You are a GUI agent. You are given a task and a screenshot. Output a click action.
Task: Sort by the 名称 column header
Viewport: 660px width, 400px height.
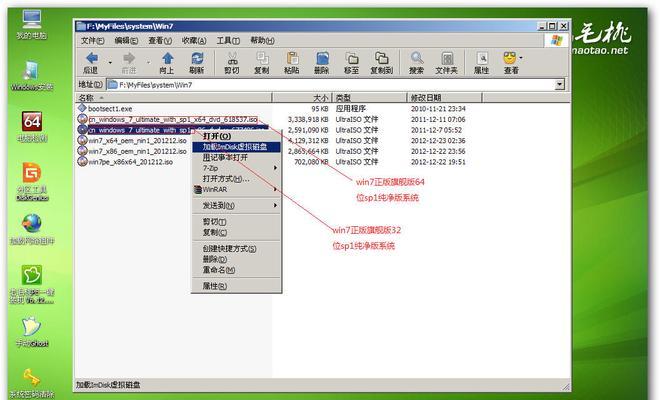click(x=173, y=98)
